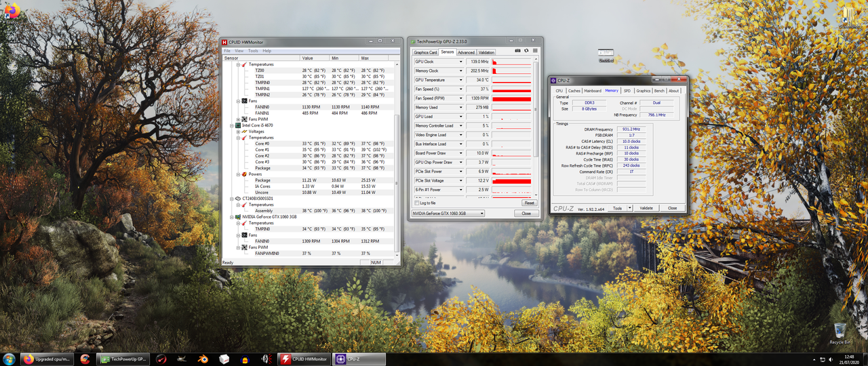Image resolution: width=868 pixels, height=366 pixels.
Task: Open the Caches tab in CPU-Z
Action: [574, 91]
